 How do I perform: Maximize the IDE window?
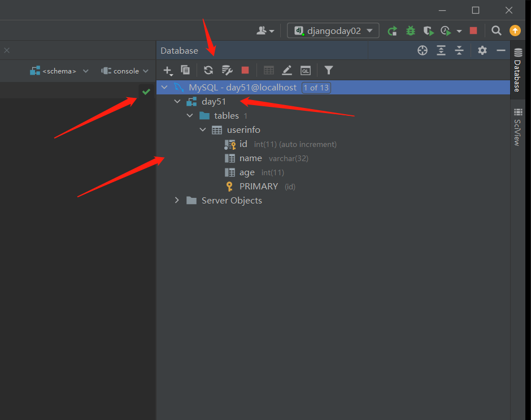point(476,10)
